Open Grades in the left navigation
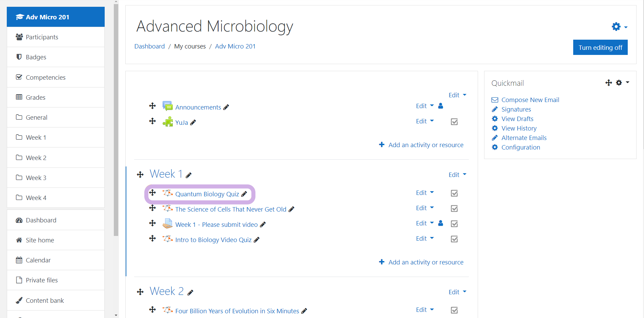 (x=36, y=97)
